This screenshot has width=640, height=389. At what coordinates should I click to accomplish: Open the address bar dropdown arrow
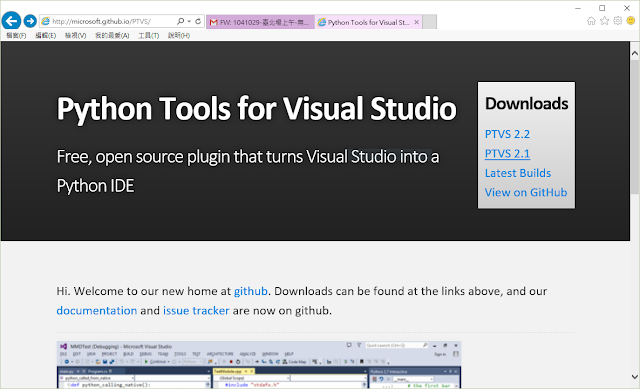pyautogui.click(x=189, y=21)
